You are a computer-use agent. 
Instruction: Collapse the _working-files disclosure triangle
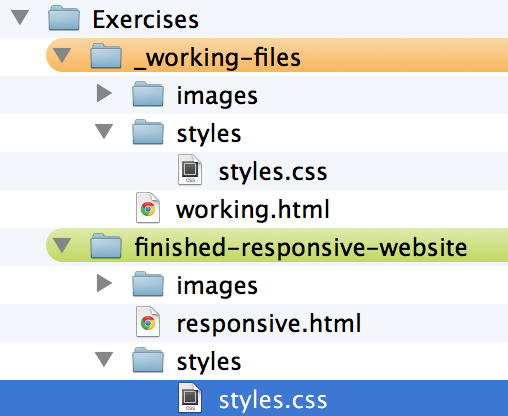point(62,56)
